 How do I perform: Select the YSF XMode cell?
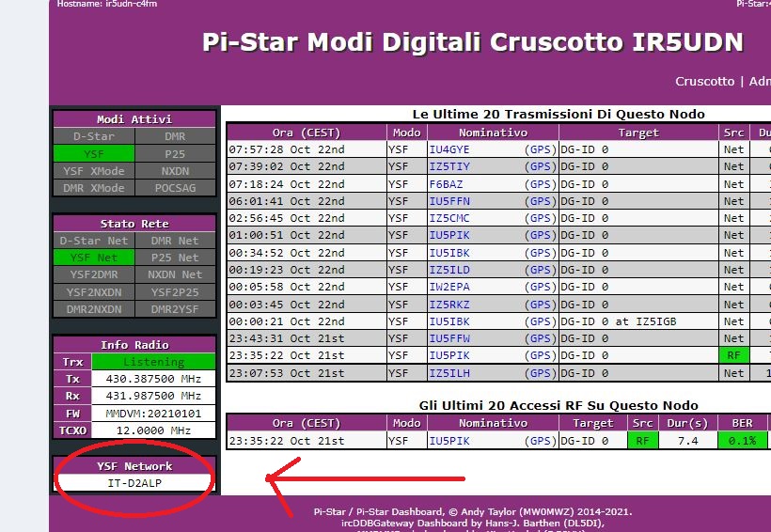(x=94, y=171)
